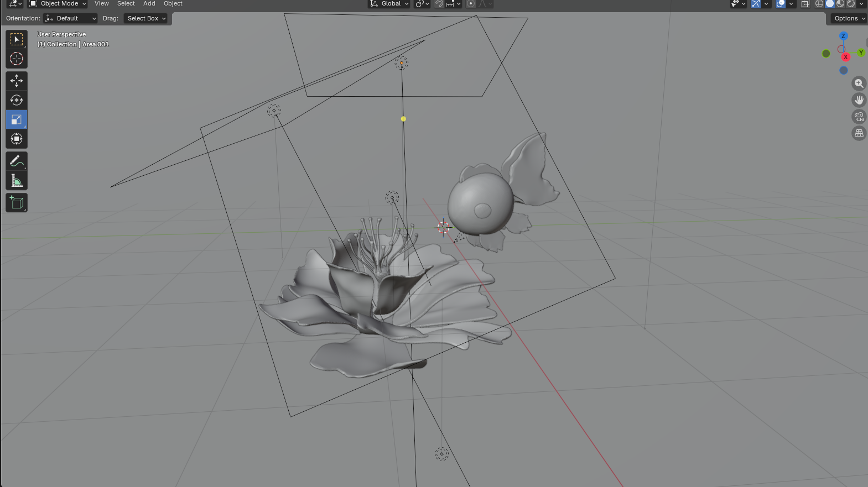Image resolution: width=868 pixels, height=487 pixels.
Task: Choose the Add Cube tool
Action: pos(17,202)
